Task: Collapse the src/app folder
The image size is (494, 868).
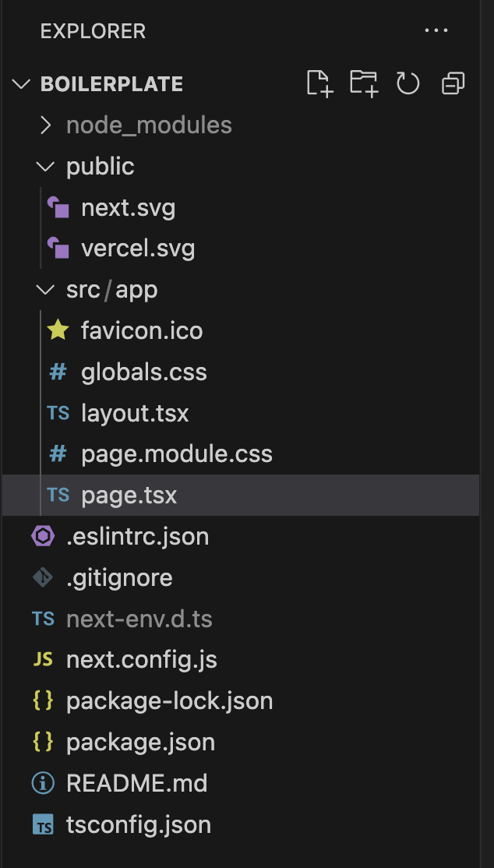Action: pyautogui.click(x=46, y=290)
